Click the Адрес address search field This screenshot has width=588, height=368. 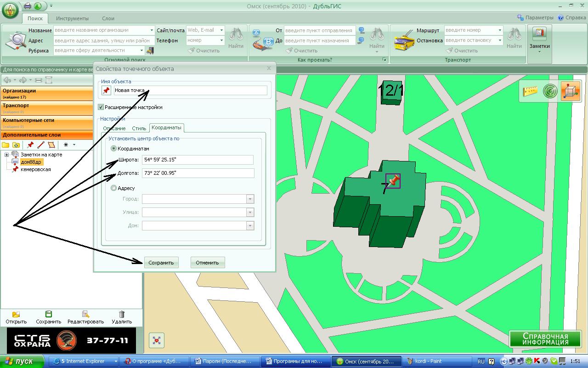[104, 40]
